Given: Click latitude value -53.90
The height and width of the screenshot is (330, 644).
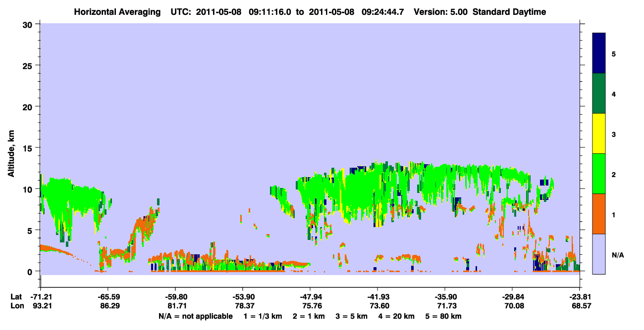Looking at the screenshot, I should (x=242, y=297).
